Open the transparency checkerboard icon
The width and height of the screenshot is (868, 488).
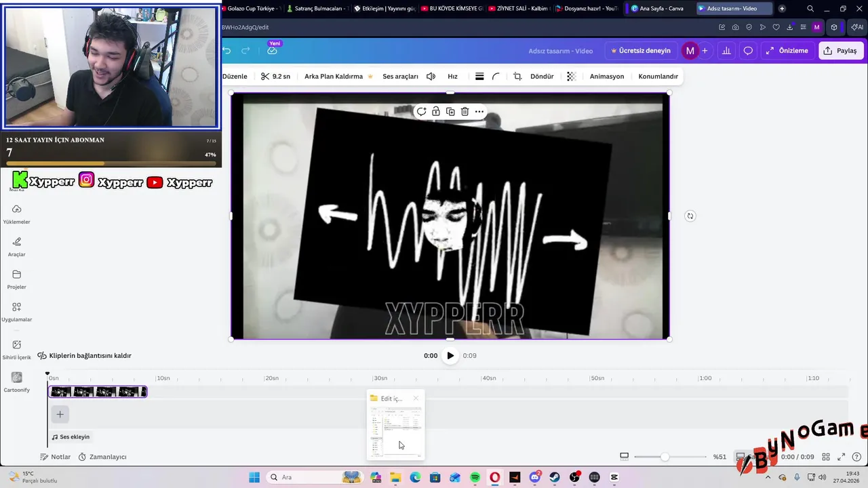coord(572,77)
